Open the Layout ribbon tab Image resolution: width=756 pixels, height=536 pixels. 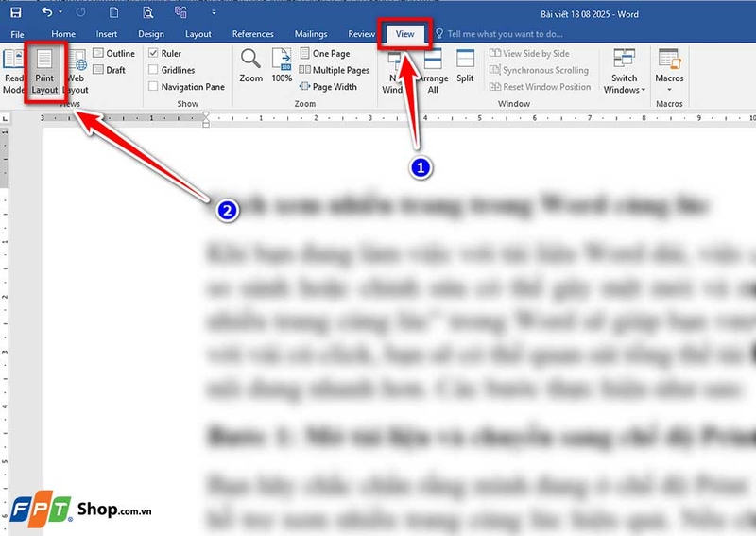pos(198,34)
